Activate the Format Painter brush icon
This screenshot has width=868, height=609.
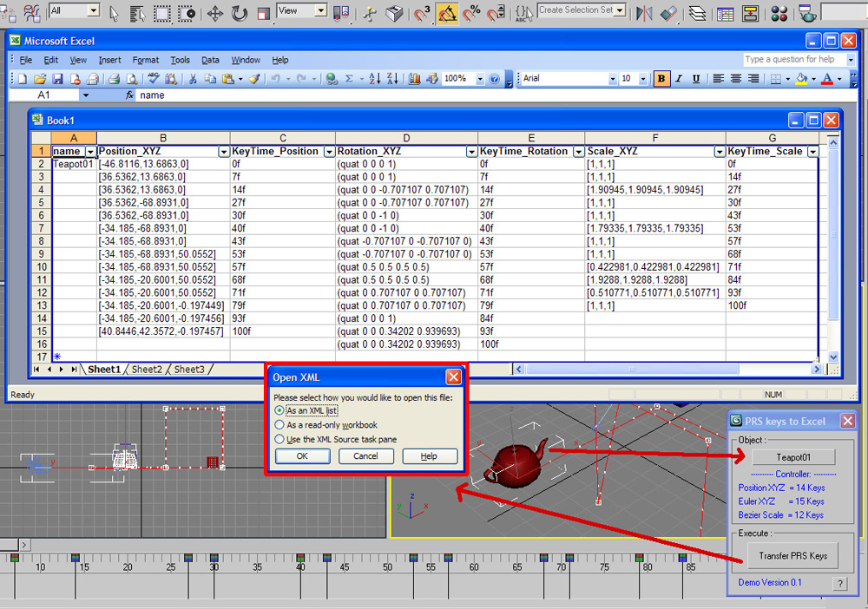[254, 79]
